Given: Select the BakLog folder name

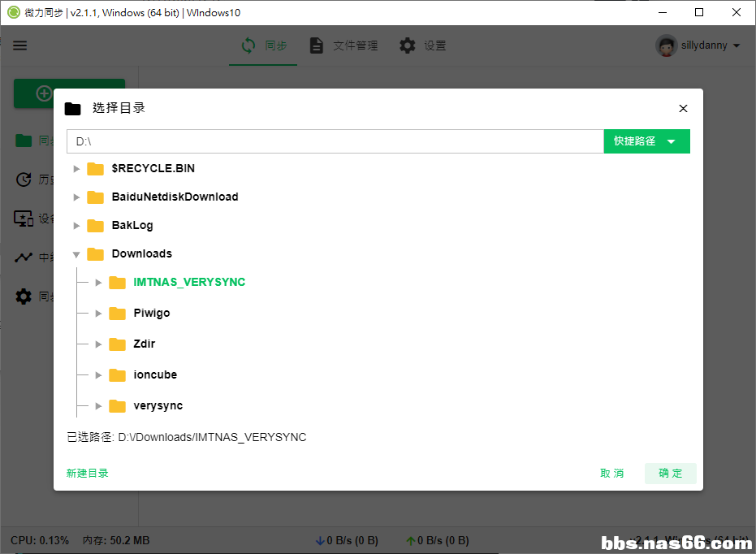Looking at the screenshot, I should point(132,226).
